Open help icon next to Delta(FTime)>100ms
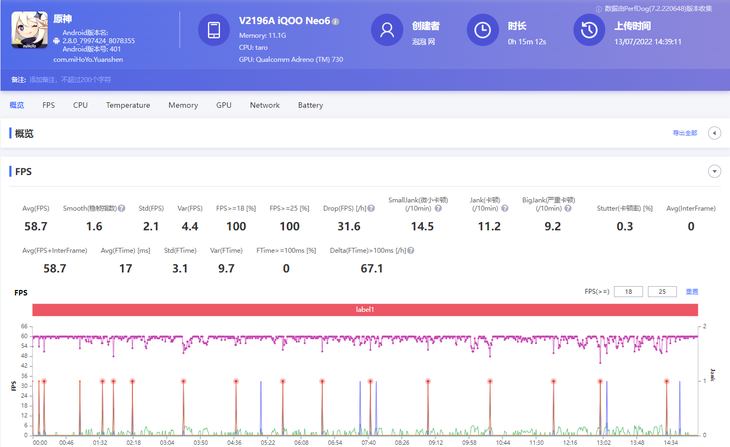This screenshot has height=447, width=730. [411, 251]
